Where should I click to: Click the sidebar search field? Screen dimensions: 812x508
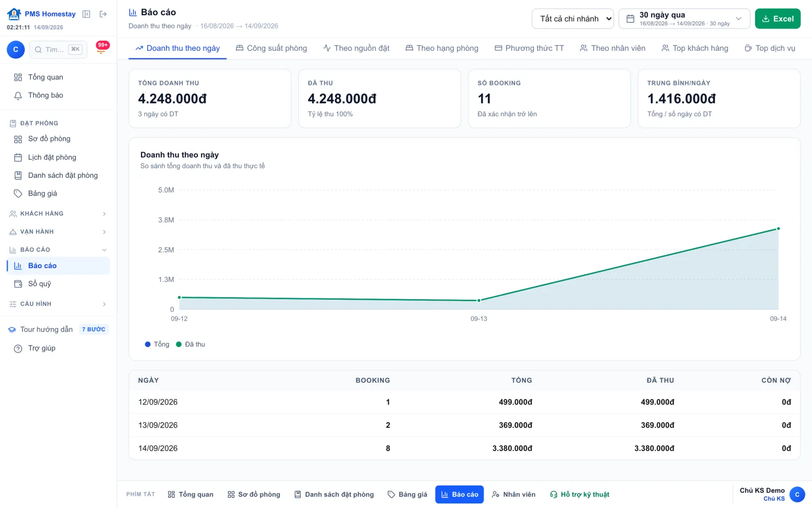point(58,49)
